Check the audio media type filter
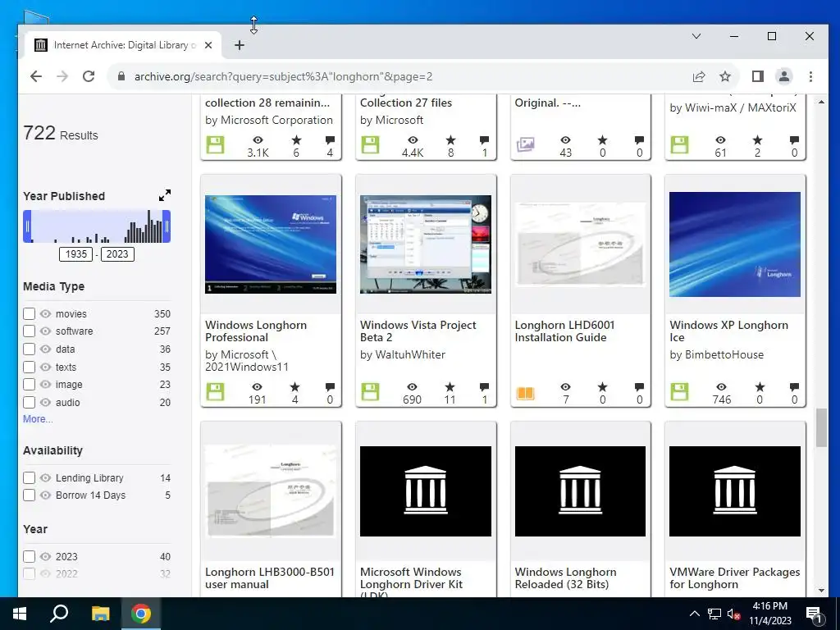 (29, 402)
